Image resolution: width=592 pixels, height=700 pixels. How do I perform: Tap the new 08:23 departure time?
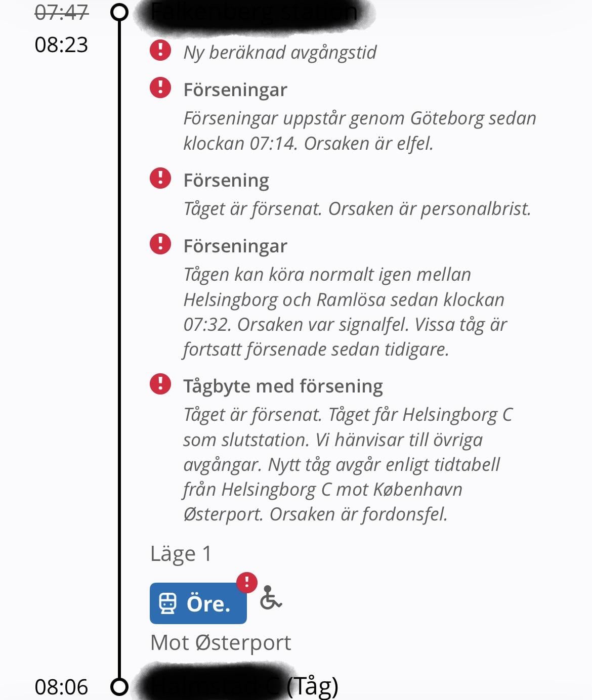[x=62, y=45]
